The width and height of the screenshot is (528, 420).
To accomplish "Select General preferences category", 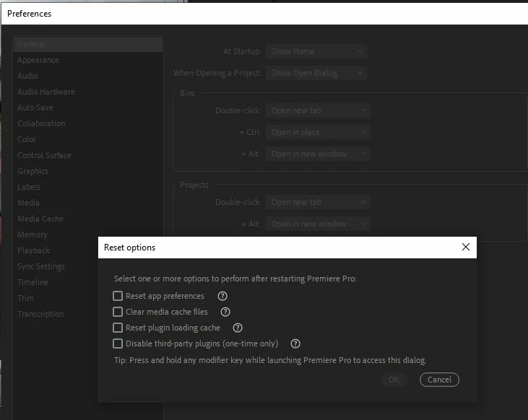I will coord(88,44).
